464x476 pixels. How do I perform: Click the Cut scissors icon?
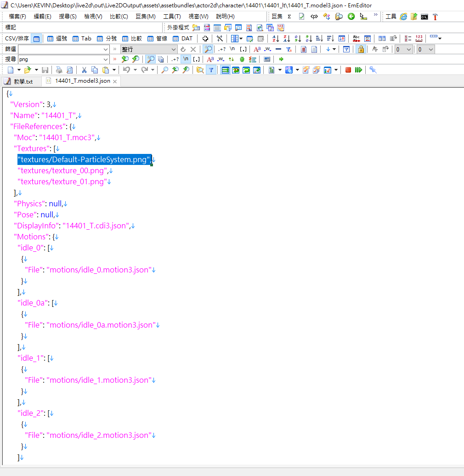(84, 70)
